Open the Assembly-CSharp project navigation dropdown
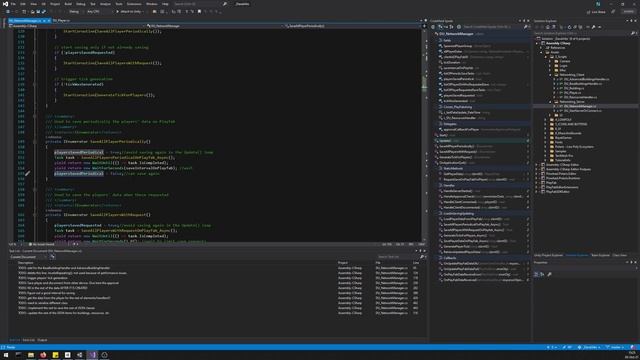Viewport: 640px width, 360px height. tap(77, 26)
